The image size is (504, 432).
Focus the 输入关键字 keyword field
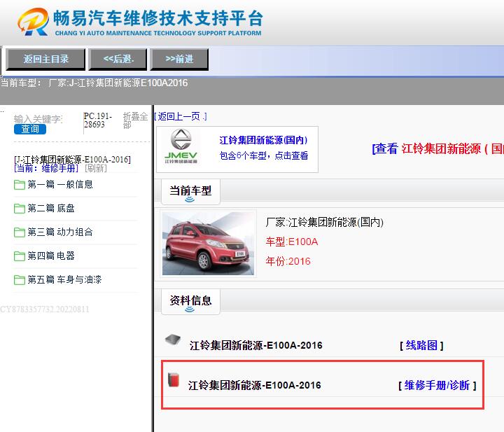coord(38,119)
